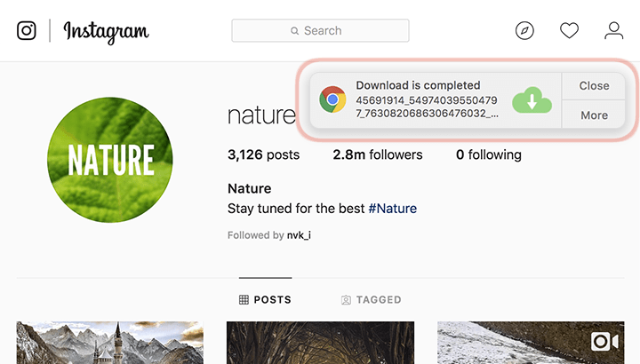View the 3,126 posts count
Image resolution: width=640 pixels, height=364 pixels.
pos(263,154)
